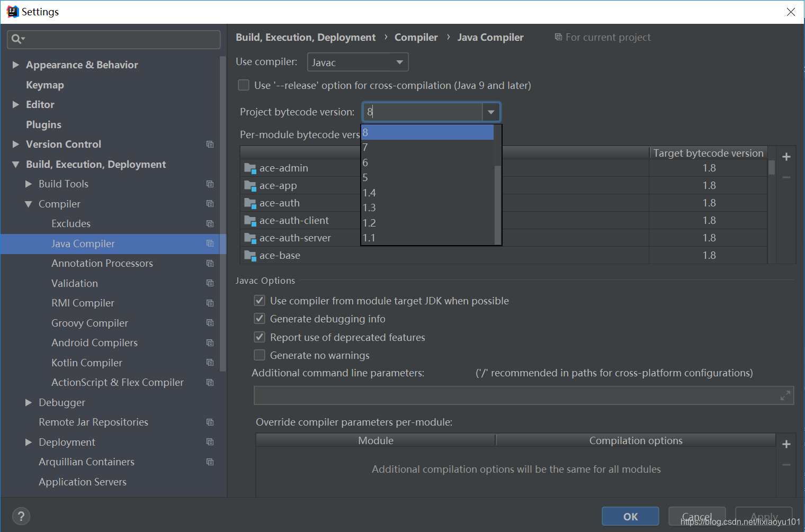Click Target bytecode version column header
The image size is (805, 532).
tap(708, 153)
